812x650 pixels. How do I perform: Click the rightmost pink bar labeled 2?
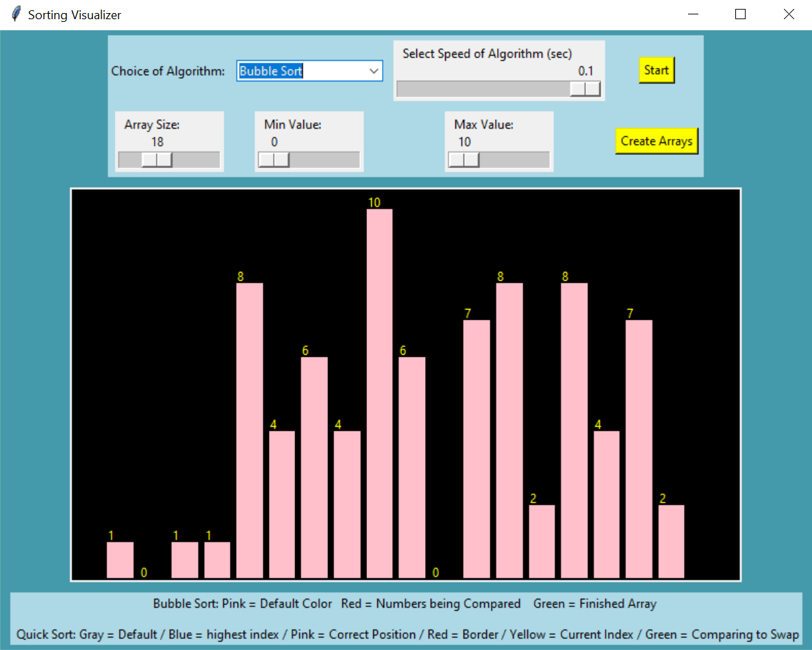[671, 541]
